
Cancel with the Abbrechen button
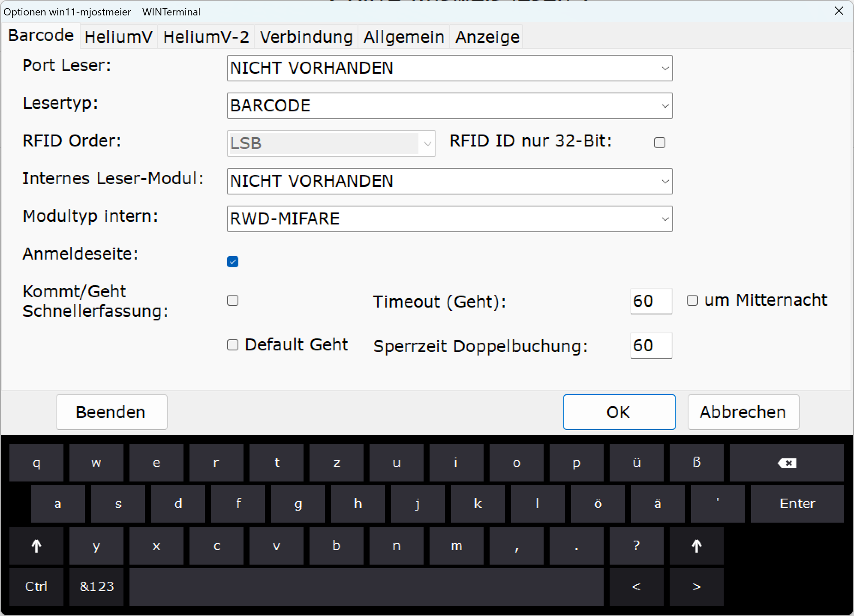[x=743, y=412]
